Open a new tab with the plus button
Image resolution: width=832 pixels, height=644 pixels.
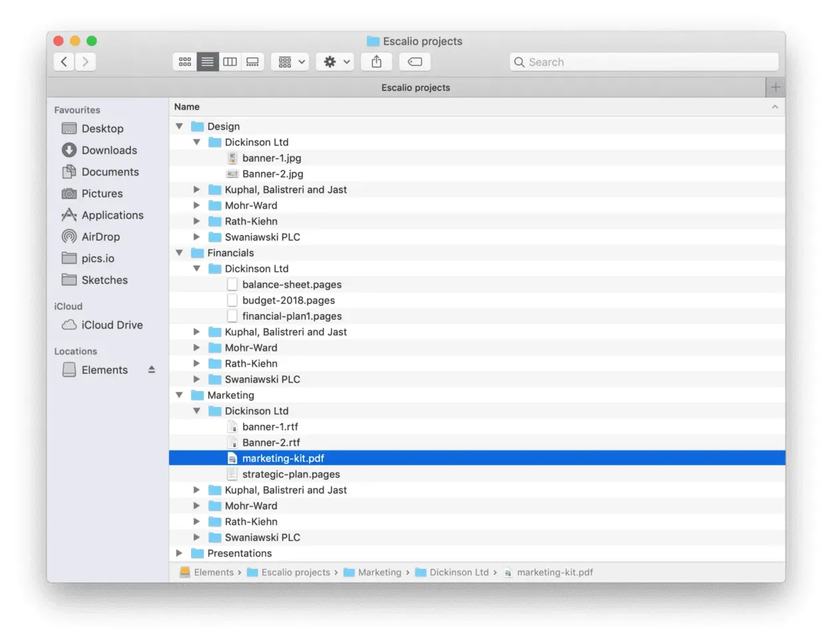click(775, 87)
